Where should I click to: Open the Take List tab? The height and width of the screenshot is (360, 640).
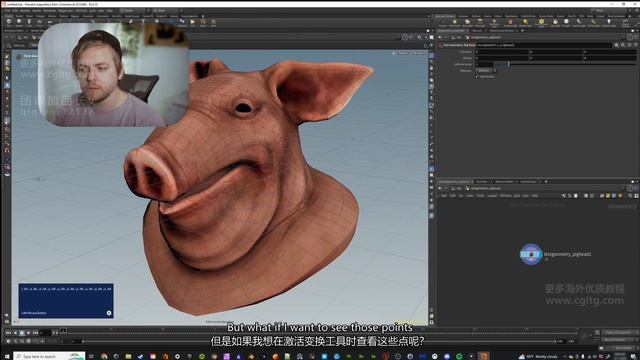click(x=477, y=31)
